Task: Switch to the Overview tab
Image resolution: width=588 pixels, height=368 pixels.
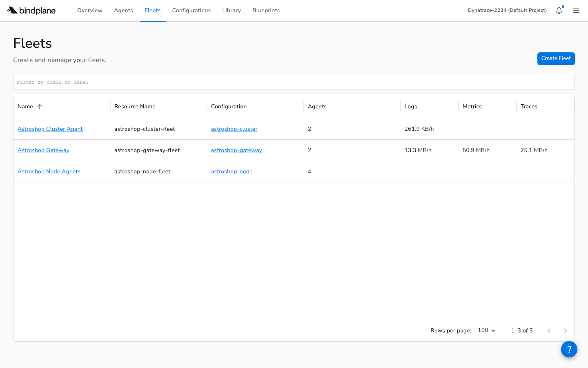Action: [90, 11]
